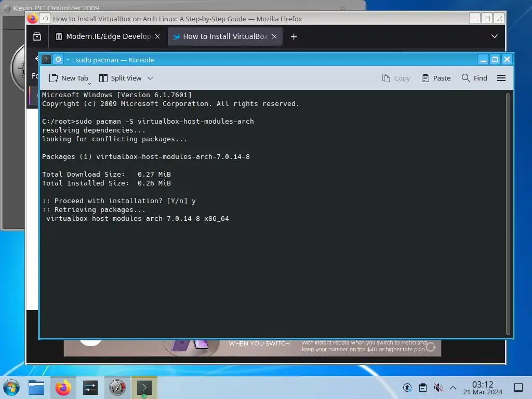This screenshot has width=532, height=399.
Task: Close the Firefox window
Action: (x=499, y=18)
